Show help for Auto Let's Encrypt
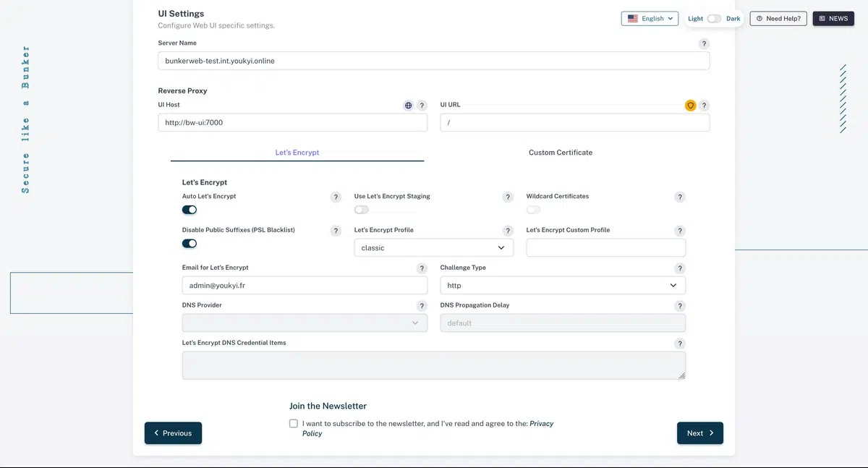The image size is (868, 468). click(336, 197)
